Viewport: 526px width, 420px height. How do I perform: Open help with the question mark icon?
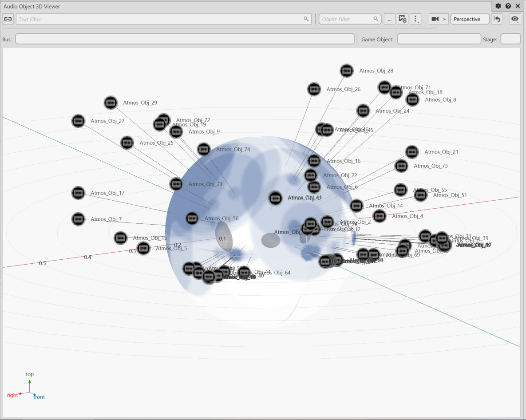pyautogui.click(x=508, y=6)
